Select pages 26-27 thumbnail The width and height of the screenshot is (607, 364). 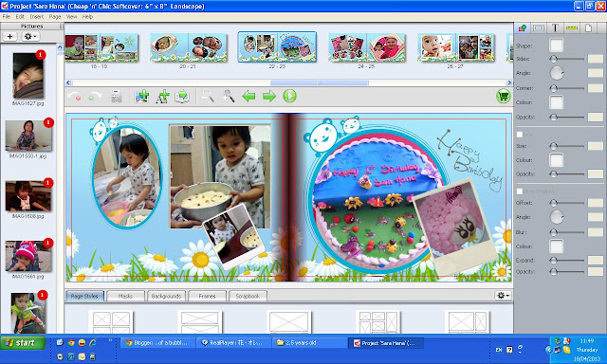pyautogui.click(x=455, y=48)
